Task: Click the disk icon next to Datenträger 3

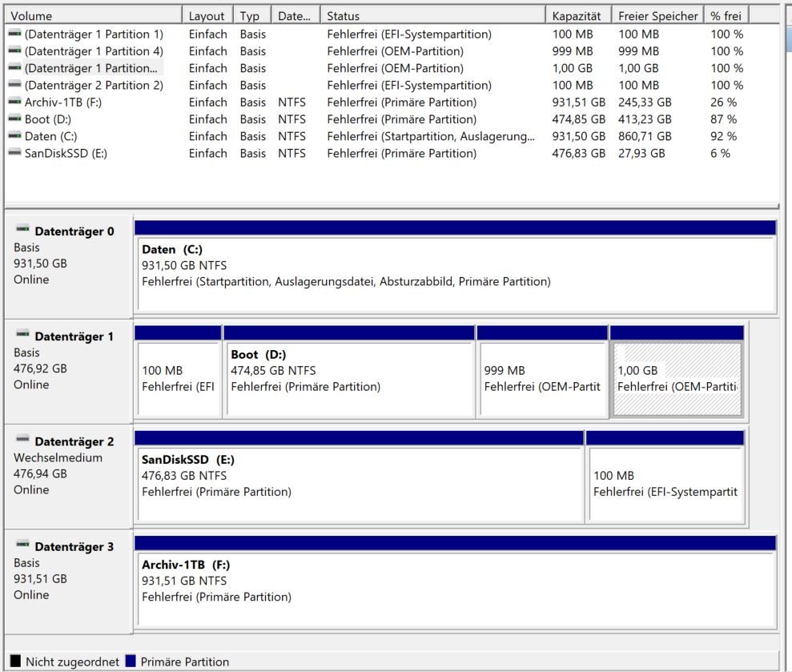Action: point(22,547)
